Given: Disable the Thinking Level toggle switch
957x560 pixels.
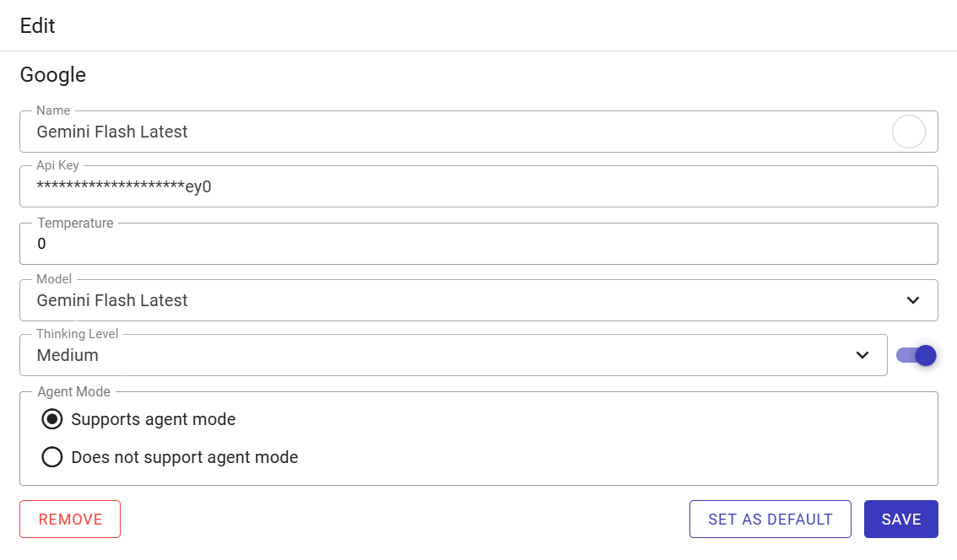Looking at the screenshot, I should [x=916, y=355].
